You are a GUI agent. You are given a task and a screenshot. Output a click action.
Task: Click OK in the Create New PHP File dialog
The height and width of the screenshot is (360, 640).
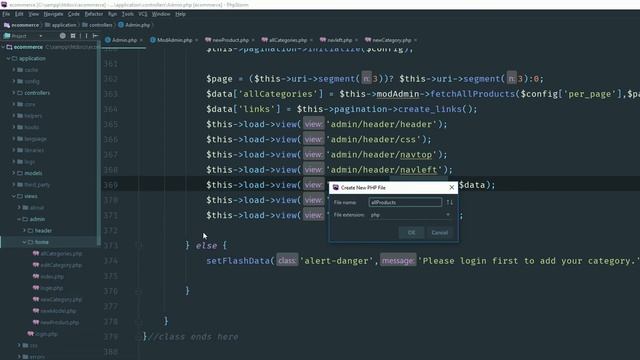(411, 233)
